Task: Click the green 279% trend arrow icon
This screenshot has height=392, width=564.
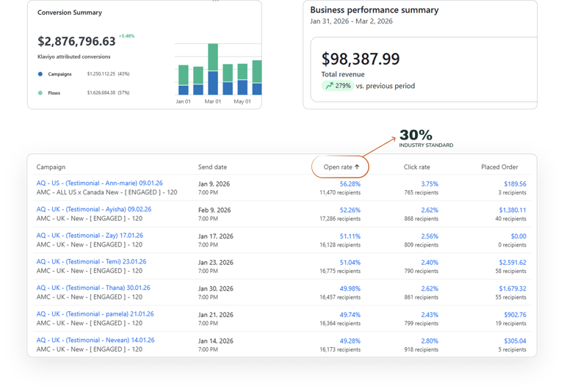Action: coord(329,86)
